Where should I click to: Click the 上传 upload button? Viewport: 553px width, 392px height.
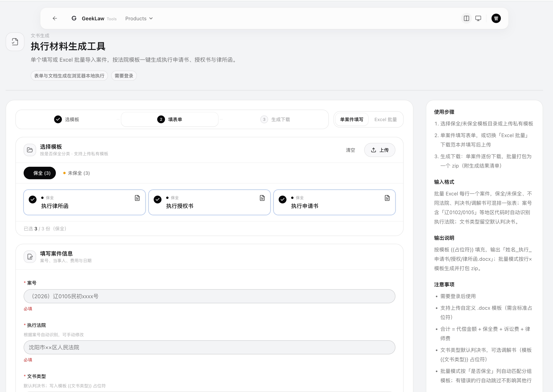[x=380, y=150]
